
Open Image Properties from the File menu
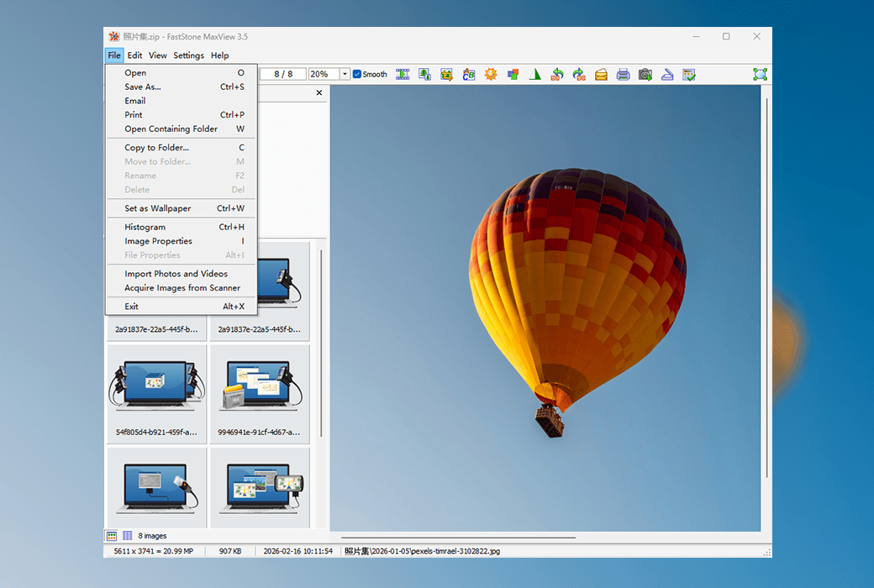click(x=159, y=241)
